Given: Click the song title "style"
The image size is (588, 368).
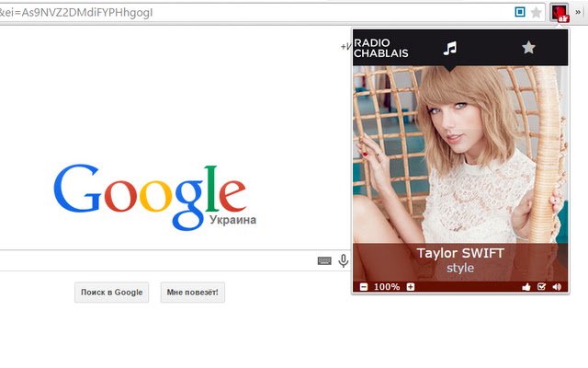Looking at the screenshot, I should (460, 268).
